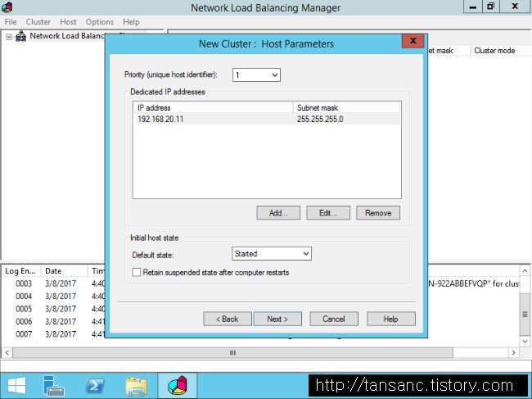Screen dimensions: 532x399
Task: Proceed with the Next button
Action: (x=277, y=319)
